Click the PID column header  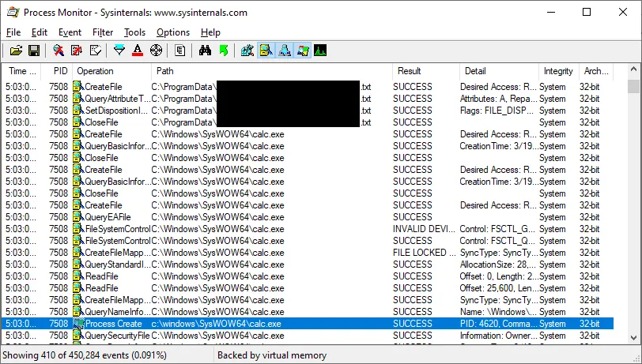(57, 71)
